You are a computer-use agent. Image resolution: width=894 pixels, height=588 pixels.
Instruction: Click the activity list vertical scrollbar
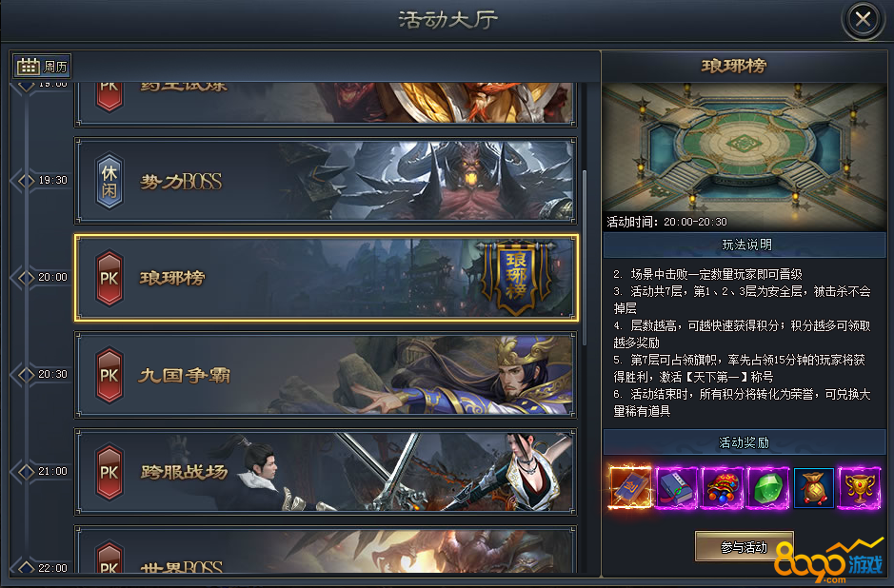(585, 258)
